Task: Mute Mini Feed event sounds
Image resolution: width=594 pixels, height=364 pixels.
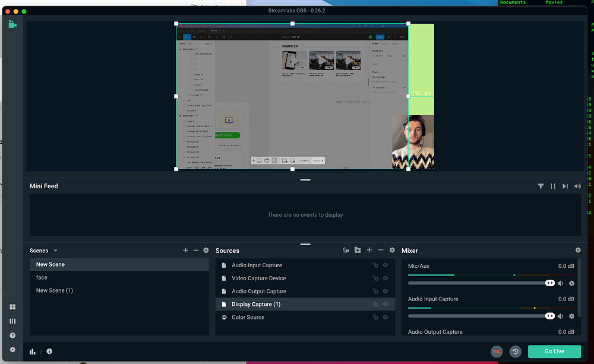Action: [577, 186]
